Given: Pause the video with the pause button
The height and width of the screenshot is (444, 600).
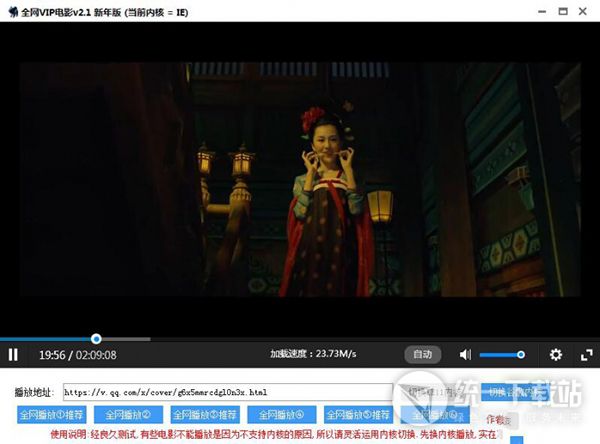Looking at the screenshot, I should pyautogui.click(x=13, y=354).
